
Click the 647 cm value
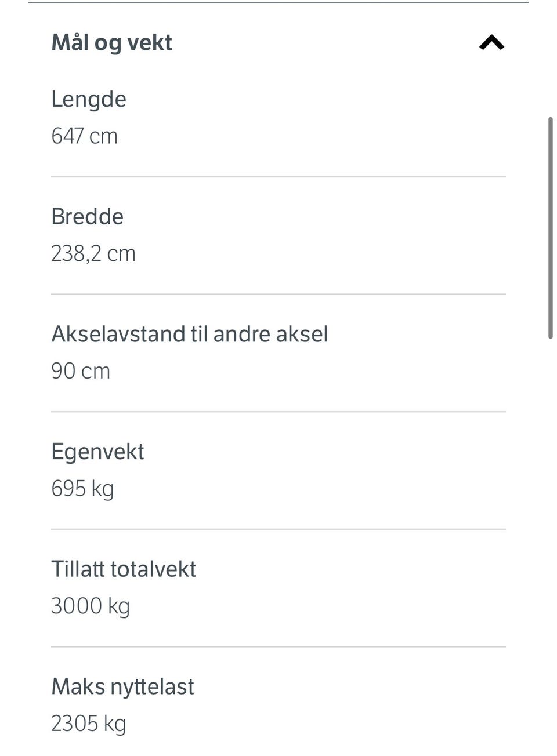click(85, 136)
